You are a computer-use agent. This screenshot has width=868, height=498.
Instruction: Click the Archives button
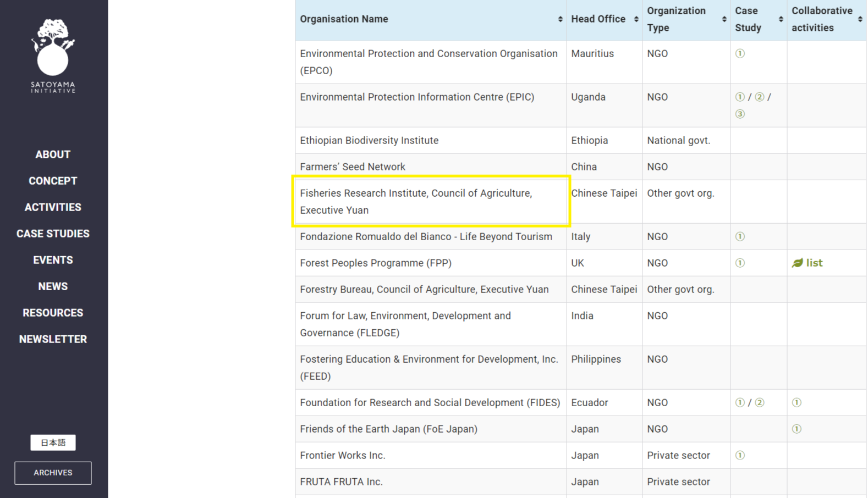pos(53,473)
